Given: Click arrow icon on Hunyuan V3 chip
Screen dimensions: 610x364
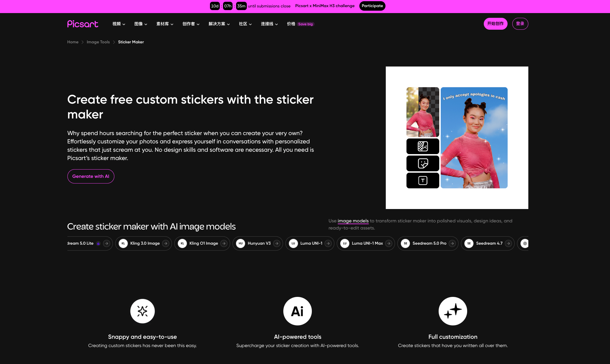Looking at the screenshot, I should 277,243.
